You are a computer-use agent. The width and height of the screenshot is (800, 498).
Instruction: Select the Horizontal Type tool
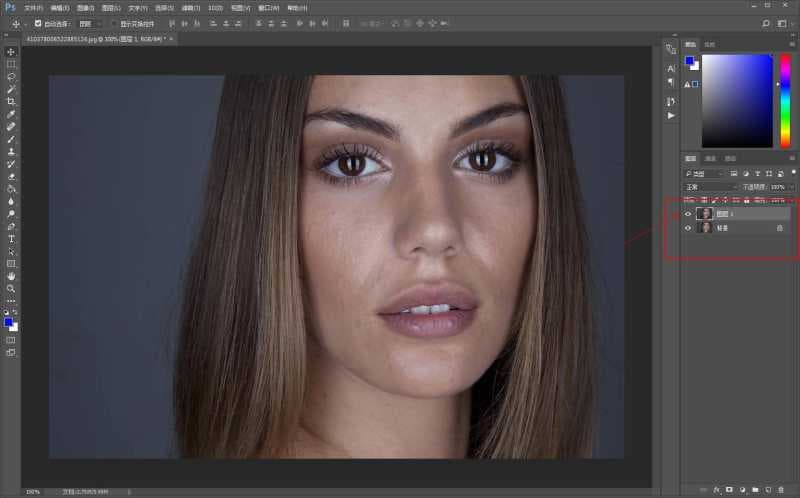point(11,239)
